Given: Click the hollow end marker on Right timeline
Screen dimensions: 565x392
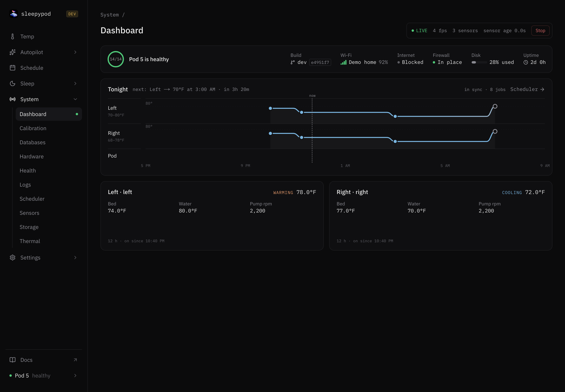Looking at the screenshot, I should (495, 131).
